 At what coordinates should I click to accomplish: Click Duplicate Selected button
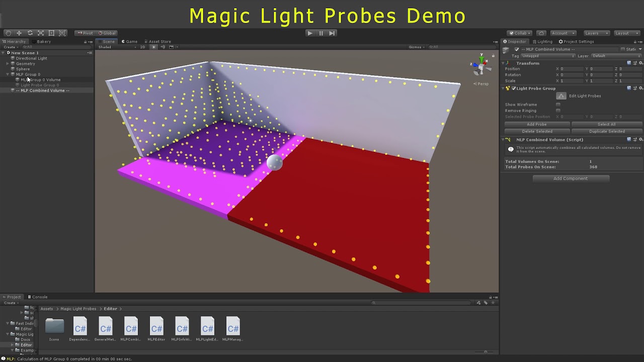point(607,131)
